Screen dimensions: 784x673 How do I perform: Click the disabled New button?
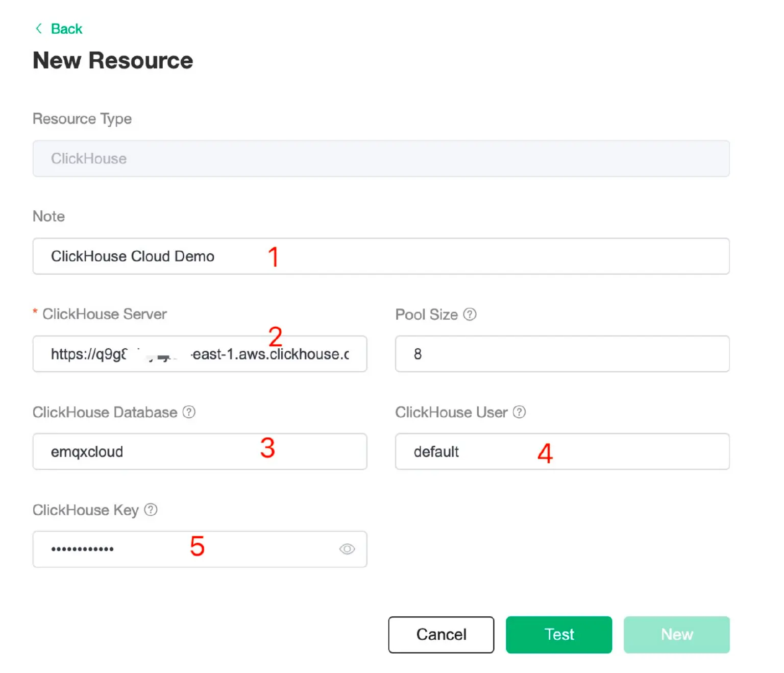tap(676, 635)
